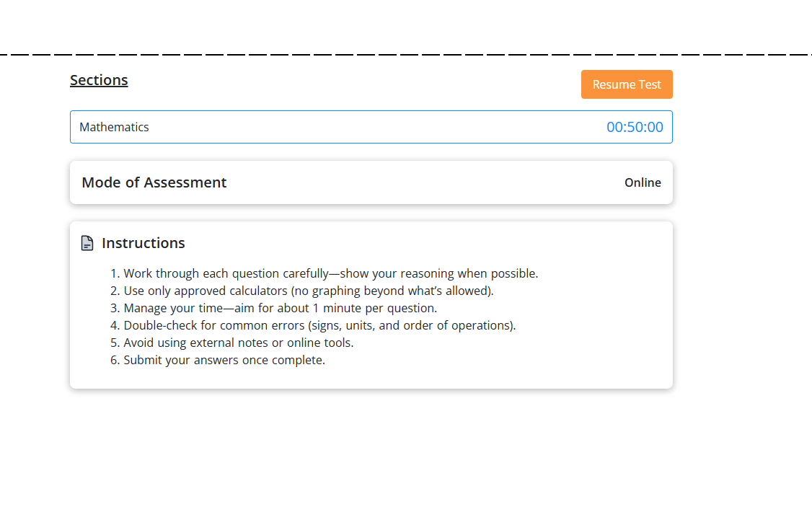Image resolution: width=812 pixels, height=525 pixels.
Task: Click the Online mode value
Action: pyautogui.click(x=643, y=182)
